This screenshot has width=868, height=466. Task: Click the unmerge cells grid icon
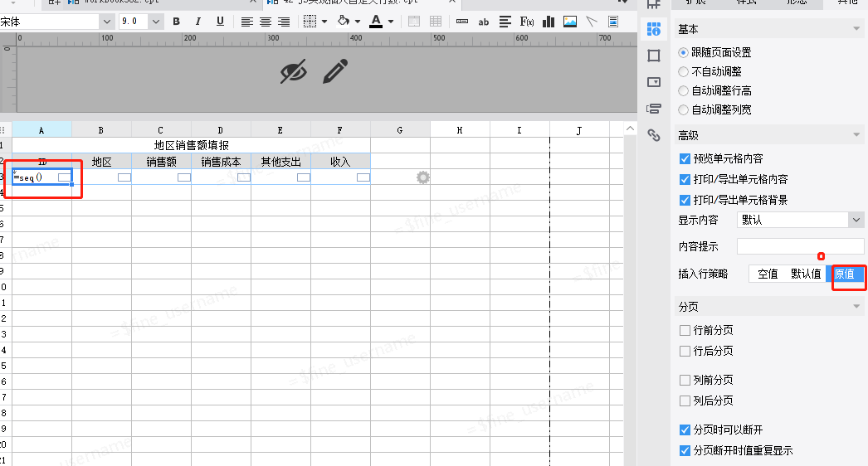[x=436, y=22]
